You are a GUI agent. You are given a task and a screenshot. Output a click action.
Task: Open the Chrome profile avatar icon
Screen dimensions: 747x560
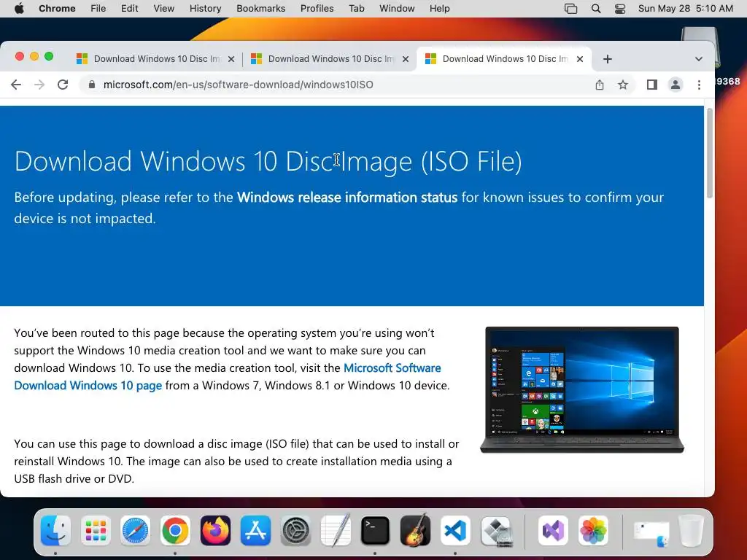tap(675, 85)
